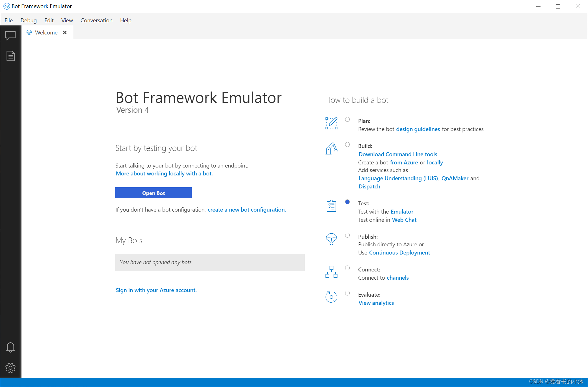Viewport: 588px width, 387px height.
Task: Click Sign in with your Azure account
Action: pos(156,290)
